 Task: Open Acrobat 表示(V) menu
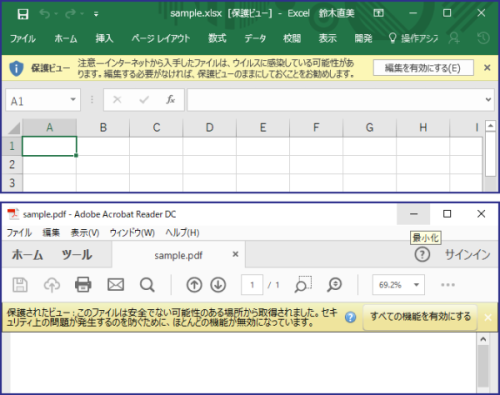(85, 233)
